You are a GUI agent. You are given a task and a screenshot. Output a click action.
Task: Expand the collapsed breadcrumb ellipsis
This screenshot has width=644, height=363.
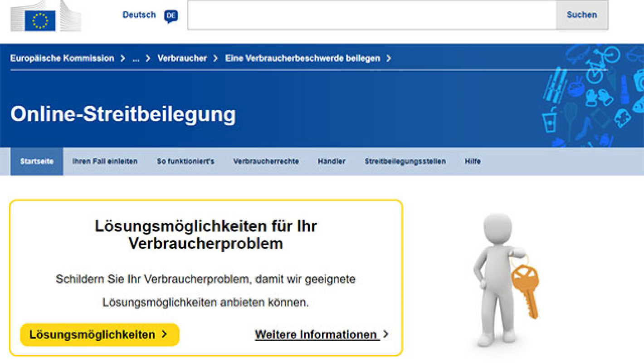pyautogui.click(x=135, y=58)
